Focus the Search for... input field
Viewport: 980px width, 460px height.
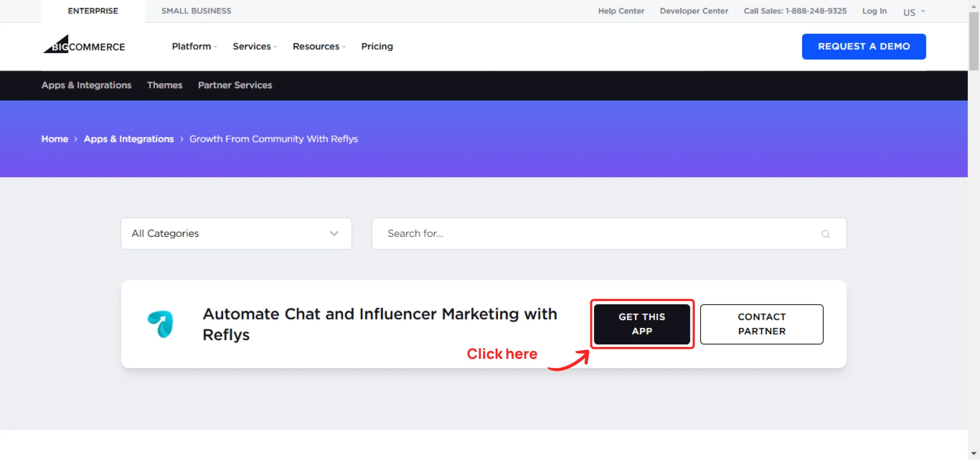609,234
